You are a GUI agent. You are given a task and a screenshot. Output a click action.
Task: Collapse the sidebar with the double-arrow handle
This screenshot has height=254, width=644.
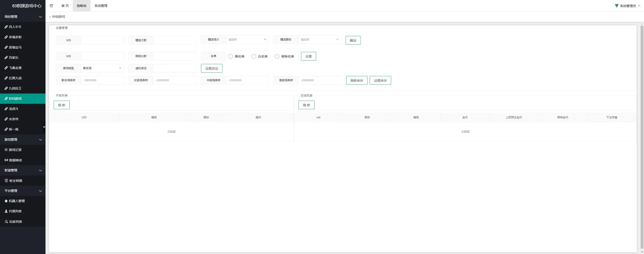44,127
